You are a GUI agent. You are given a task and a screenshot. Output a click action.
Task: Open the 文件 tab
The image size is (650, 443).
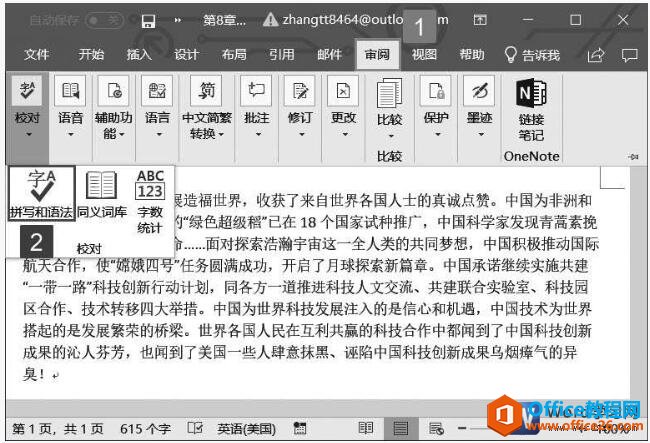point(36,54)
